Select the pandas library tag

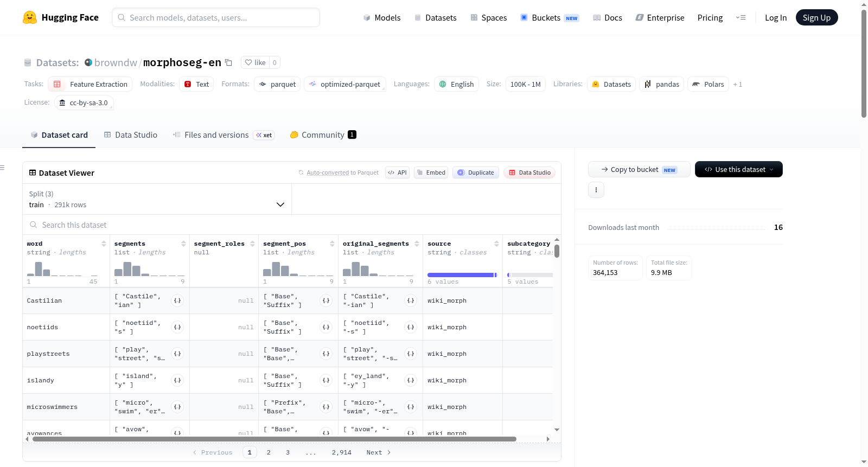coord(662,84)
